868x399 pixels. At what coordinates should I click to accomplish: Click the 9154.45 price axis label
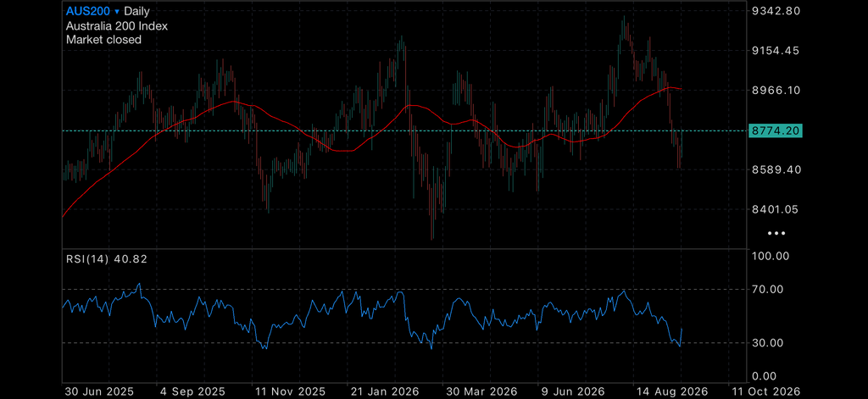776,50
